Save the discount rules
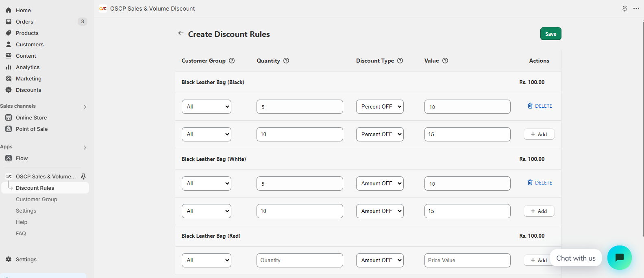Screen dimensions: 644x278 [x=550, y=34]
